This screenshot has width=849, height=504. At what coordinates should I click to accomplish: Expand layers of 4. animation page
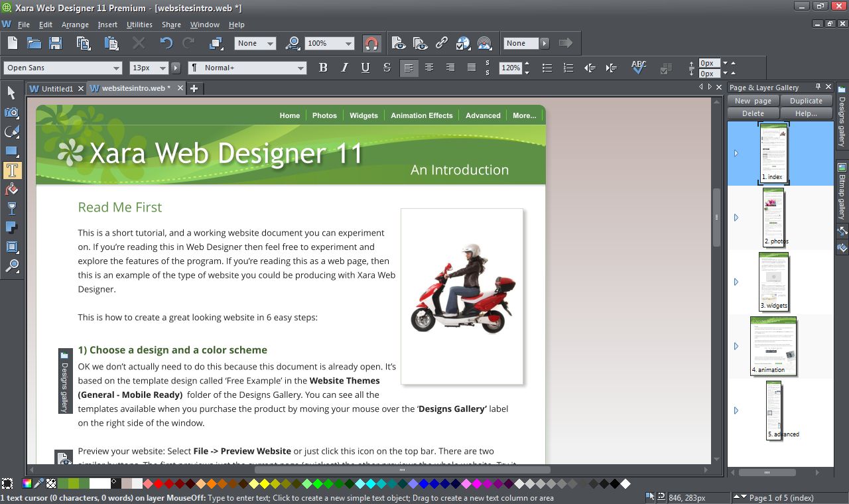(x=736, y=346)
